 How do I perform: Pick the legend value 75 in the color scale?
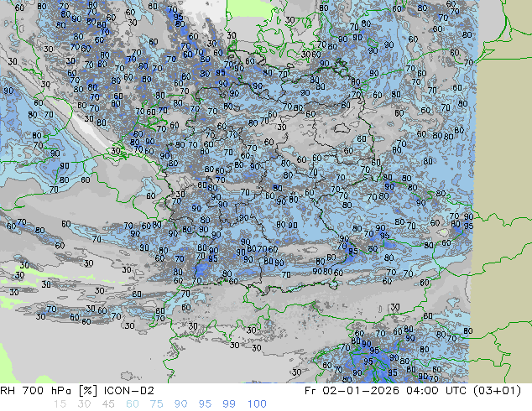coord(156,404)
